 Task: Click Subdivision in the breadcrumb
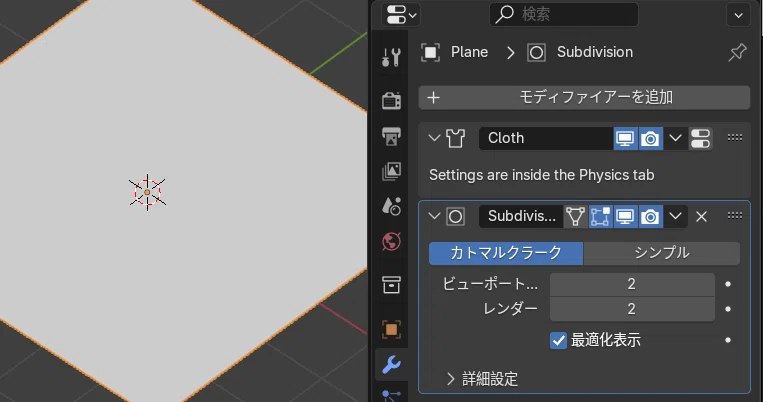pos(595,52)
